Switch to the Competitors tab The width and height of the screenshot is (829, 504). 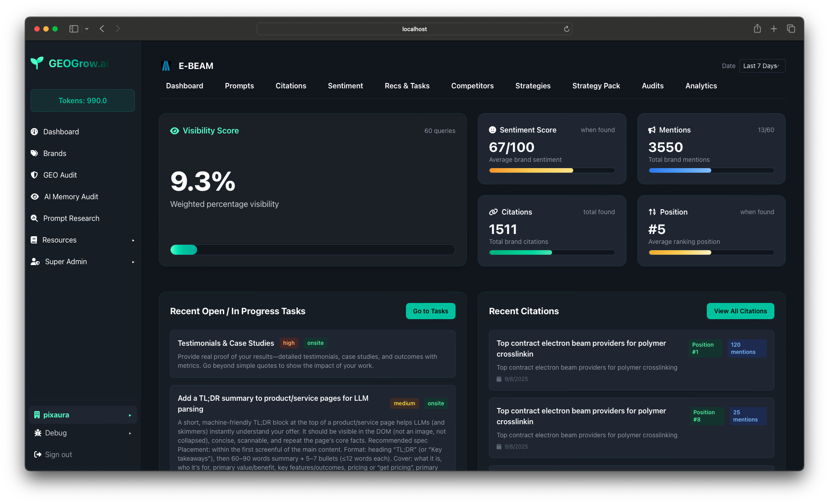(472, 86)
